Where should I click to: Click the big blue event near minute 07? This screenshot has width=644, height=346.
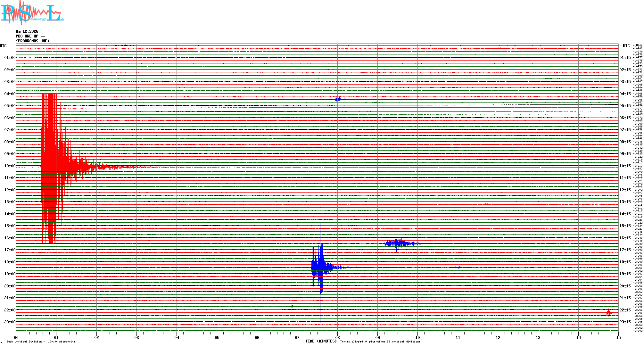[x=319, y=267]
